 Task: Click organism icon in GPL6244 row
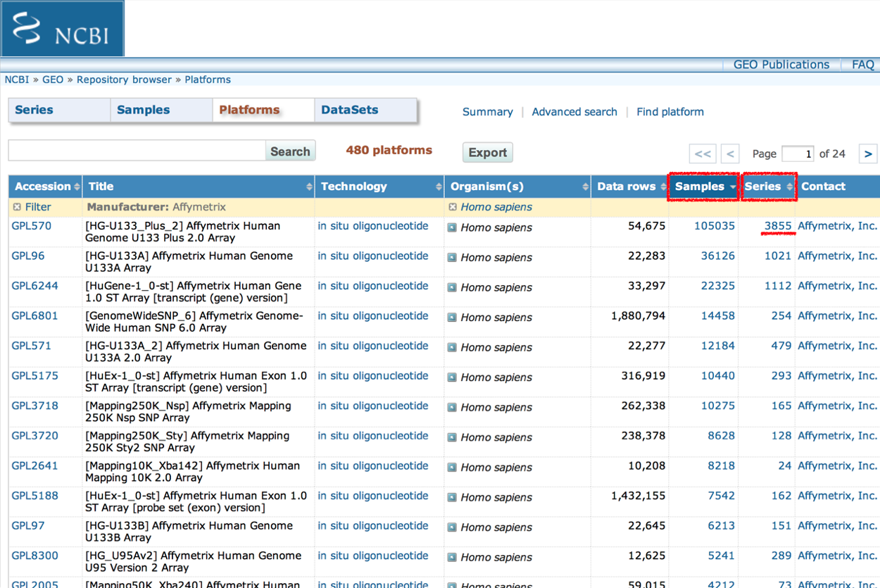pyautogui.click(x=453, y=287)
